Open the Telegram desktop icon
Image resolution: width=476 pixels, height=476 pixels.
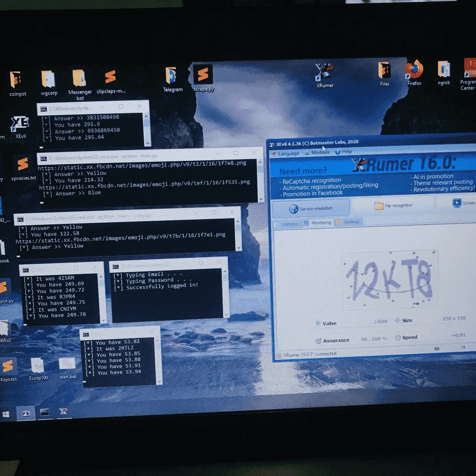tap(172, 79)
